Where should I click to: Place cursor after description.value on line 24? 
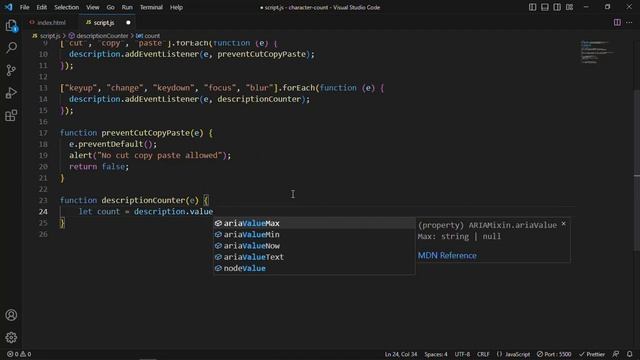(x=213, y=212)
